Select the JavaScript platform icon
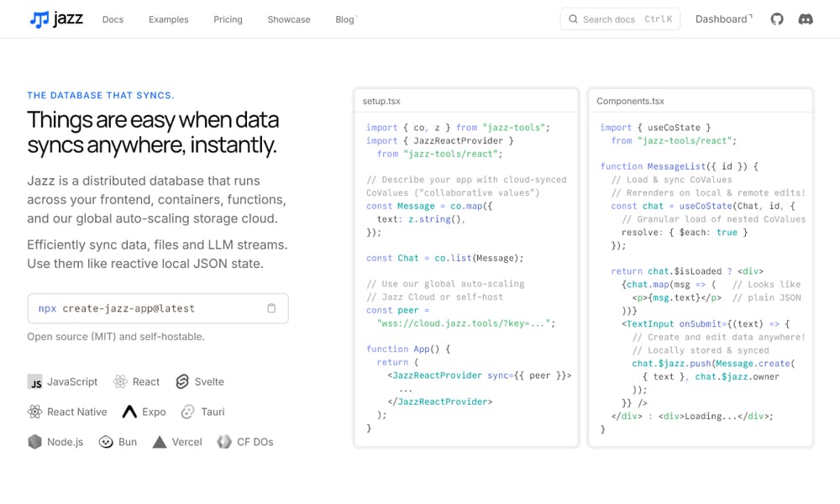Viewport: 840px width, 504px height. pos(34,381)
